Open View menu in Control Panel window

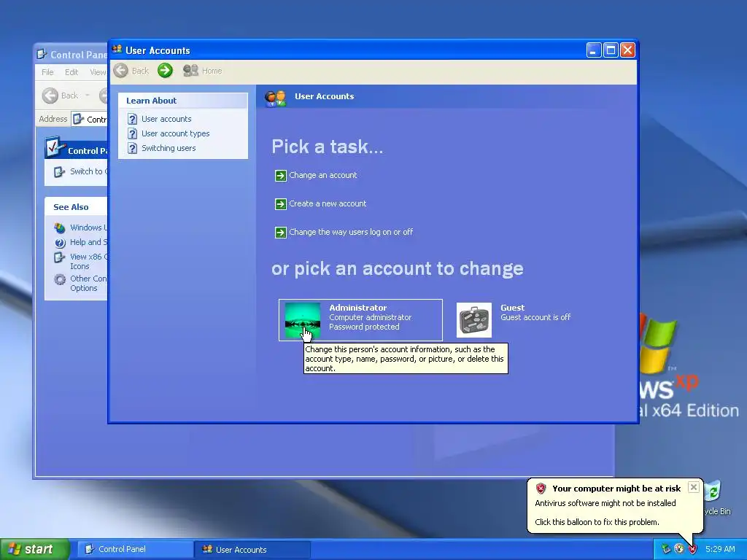tap(98, 72)
